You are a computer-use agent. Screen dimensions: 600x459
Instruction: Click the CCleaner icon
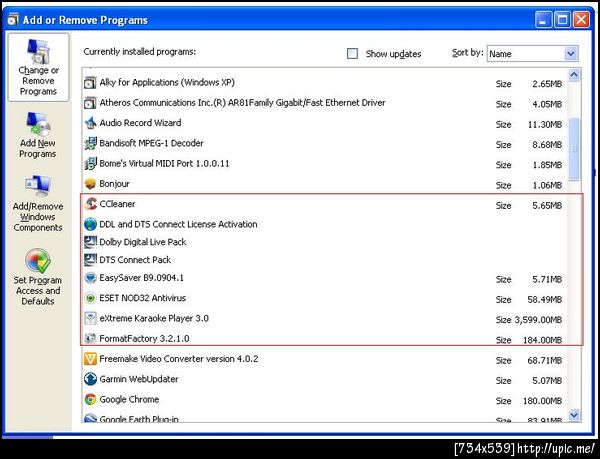coord(90,204)
